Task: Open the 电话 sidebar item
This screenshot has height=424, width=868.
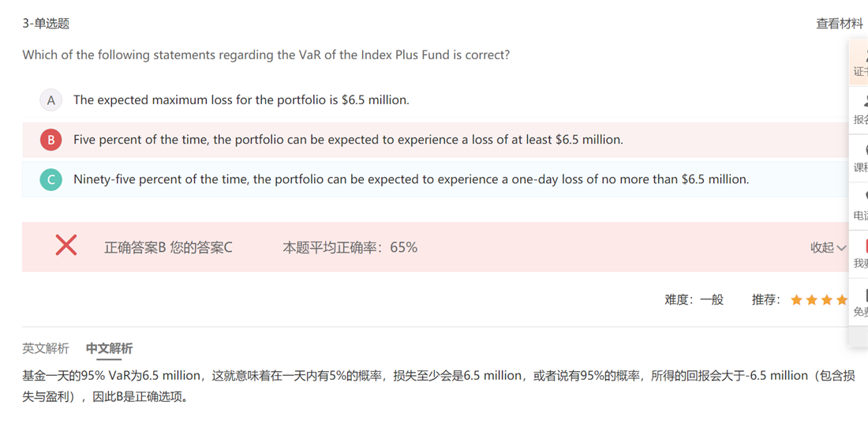Action: coord(861,205)
